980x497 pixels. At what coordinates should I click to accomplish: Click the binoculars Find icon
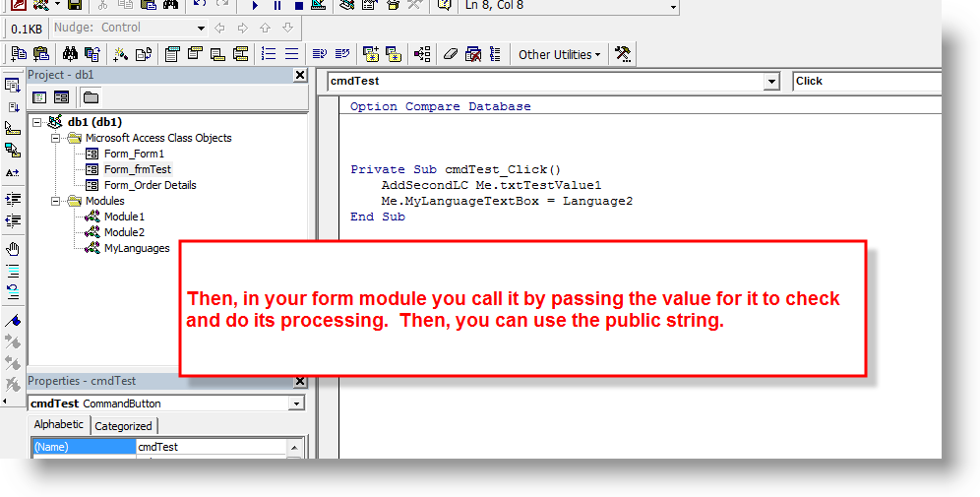coord(70,54)
